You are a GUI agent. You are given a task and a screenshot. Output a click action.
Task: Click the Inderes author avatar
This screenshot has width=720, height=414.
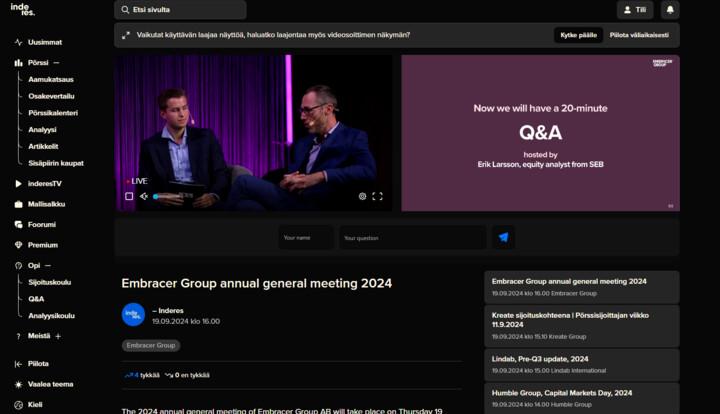click(x=133, y=314)
